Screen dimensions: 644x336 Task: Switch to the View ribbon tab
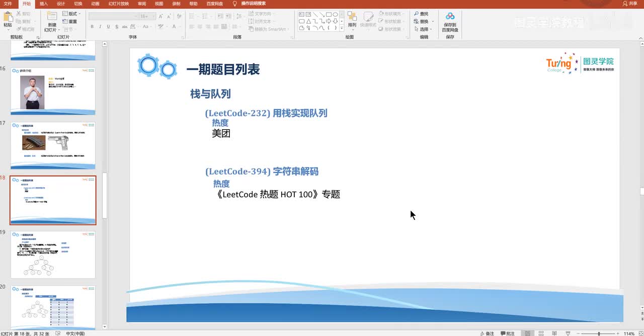click(x=159, y=4)
